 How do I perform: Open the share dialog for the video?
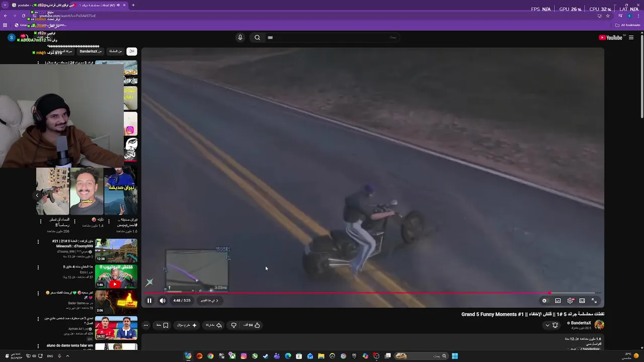214,325
